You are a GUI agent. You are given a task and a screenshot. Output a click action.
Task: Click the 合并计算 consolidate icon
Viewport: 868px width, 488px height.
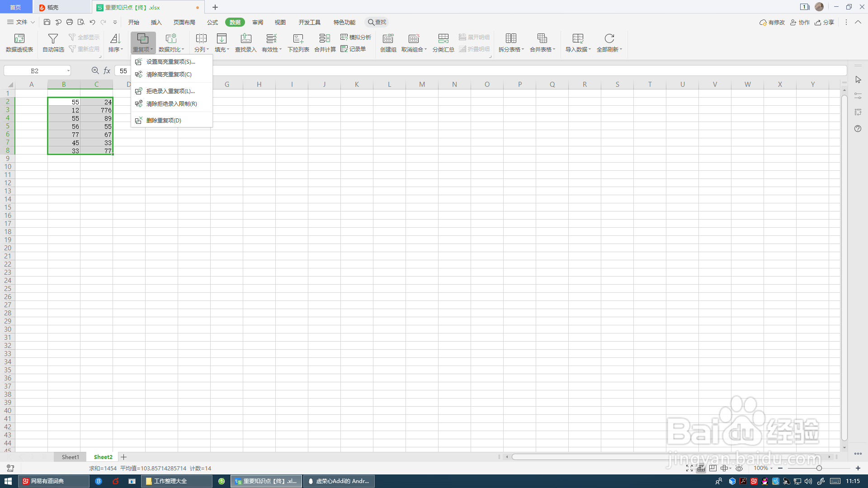tap(325, 39)
